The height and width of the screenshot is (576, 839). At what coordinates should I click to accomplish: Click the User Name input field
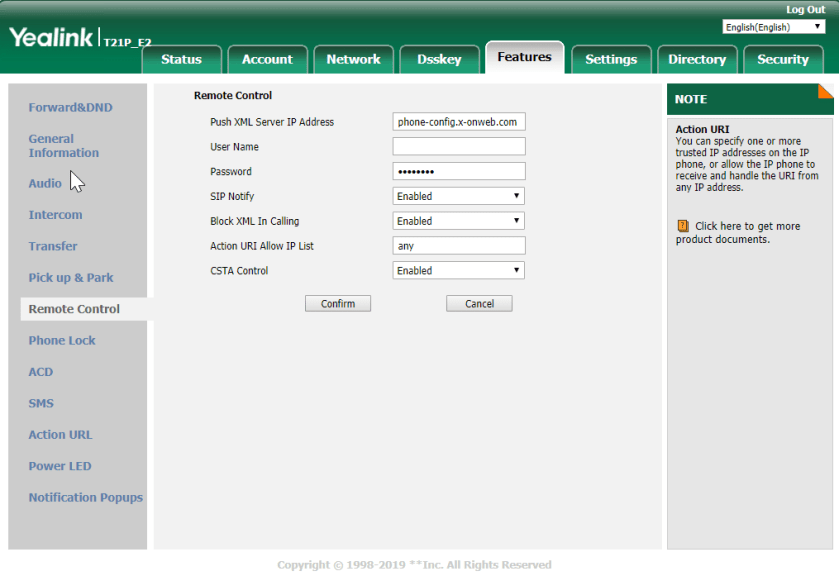click(459, 147)
